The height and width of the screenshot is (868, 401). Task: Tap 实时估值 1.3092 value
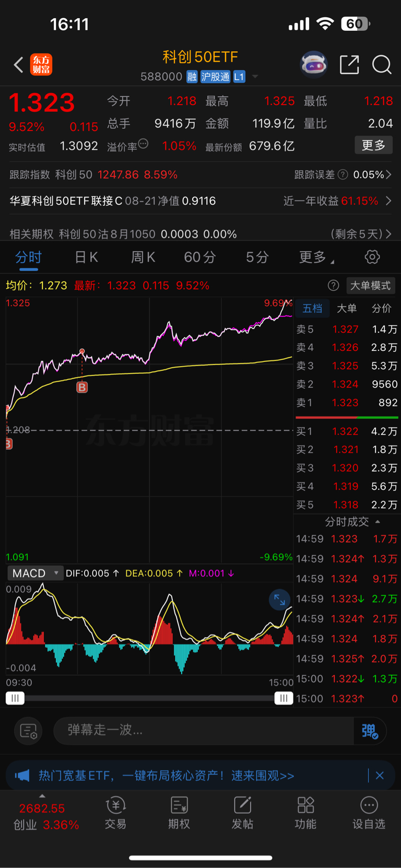click(x=79, y=146)
